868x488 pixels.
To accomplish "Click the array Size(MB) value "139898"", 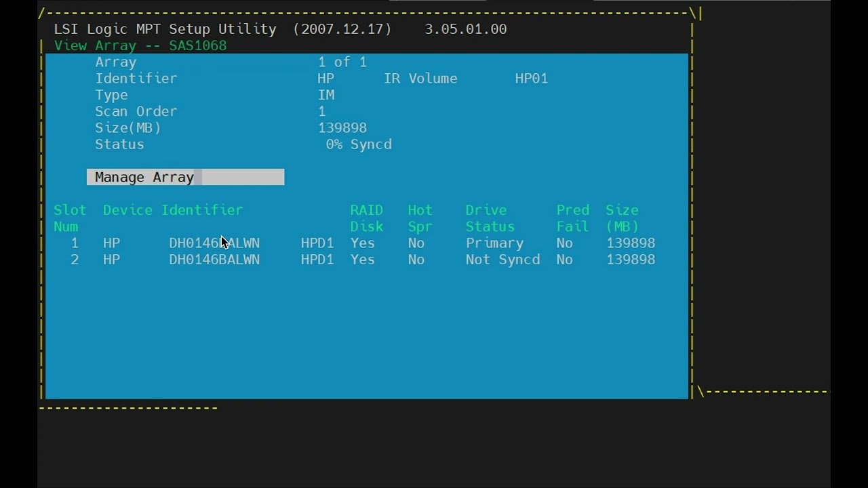I will click(342, 127).
